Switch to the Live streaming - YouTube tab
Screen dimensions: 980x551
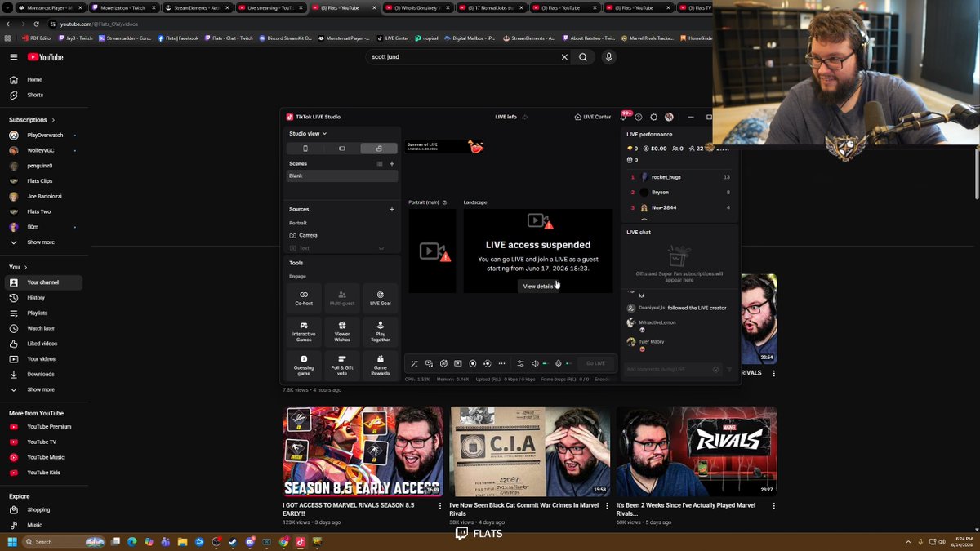pyautogui.click(x=271, y=7)
